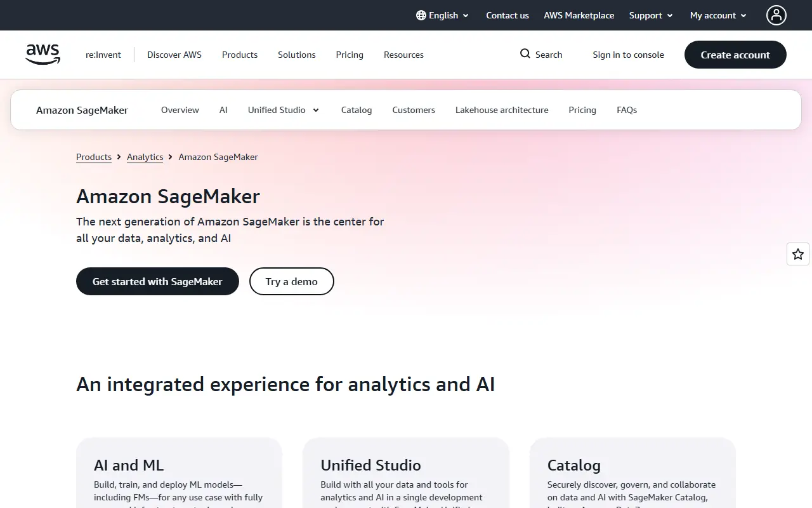Image resolution: width=812 pixels, height=508 pixels.
Task: Click the Analytics breadcrumb link
Action: pos(145,157)
